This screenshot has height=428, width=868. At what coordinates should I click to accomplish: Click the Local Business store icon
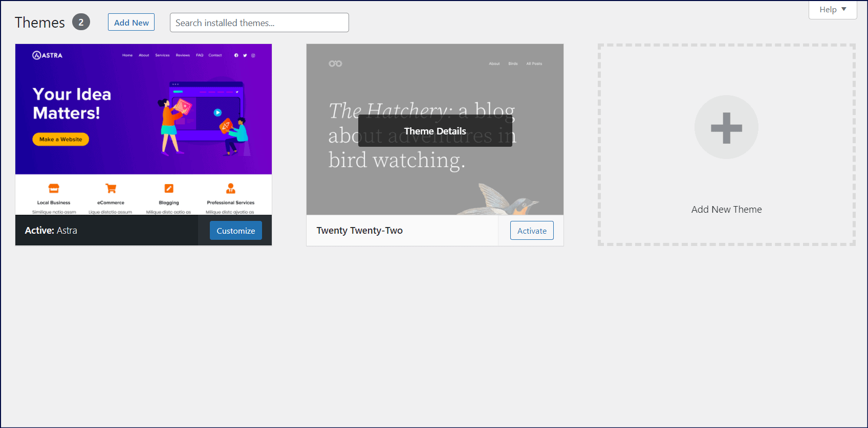54,189
